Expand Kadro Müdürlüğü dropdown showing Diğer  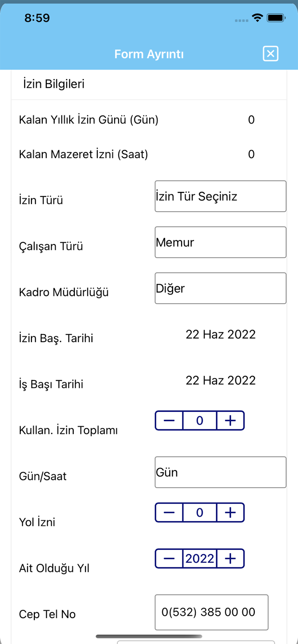coord(220,288)
